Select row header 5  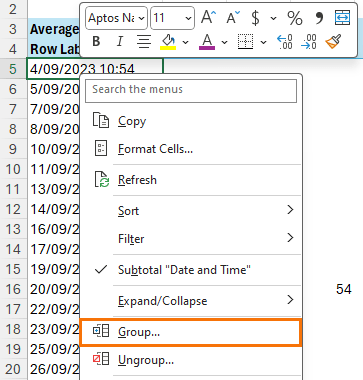click(13, 69)
